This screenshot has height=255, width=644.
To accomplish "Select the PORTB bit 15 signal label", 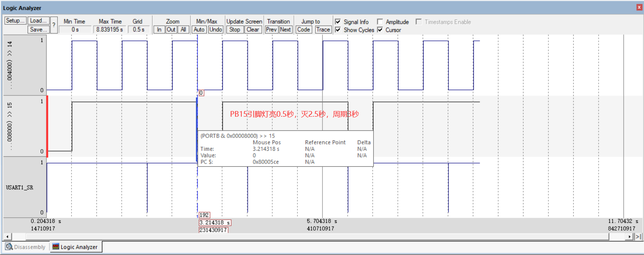I will pyautogui.click(x=10, y=126).
